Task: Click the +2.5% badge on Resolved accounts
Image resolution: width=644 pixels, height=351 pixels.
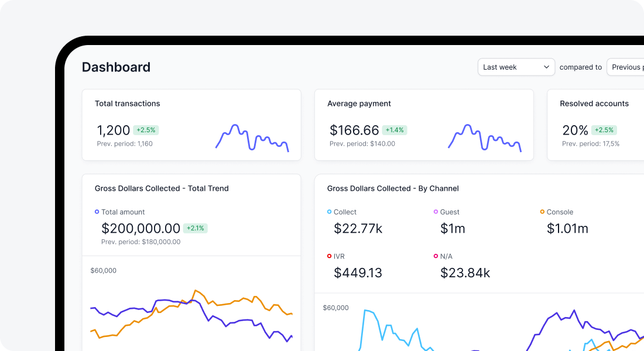Action: pyautogui.click(x=604, y=130)
